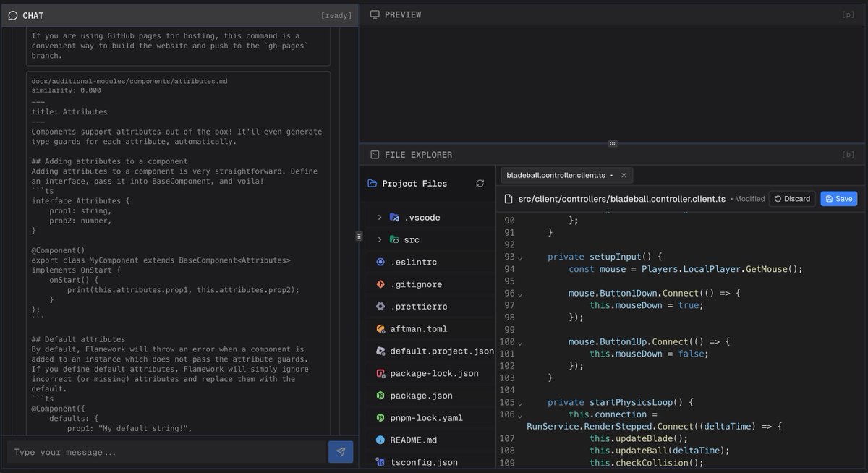This screenshot has height=473, width=868.
Task: Open .eslintrc in the file tree
Action: coord(429,262)
